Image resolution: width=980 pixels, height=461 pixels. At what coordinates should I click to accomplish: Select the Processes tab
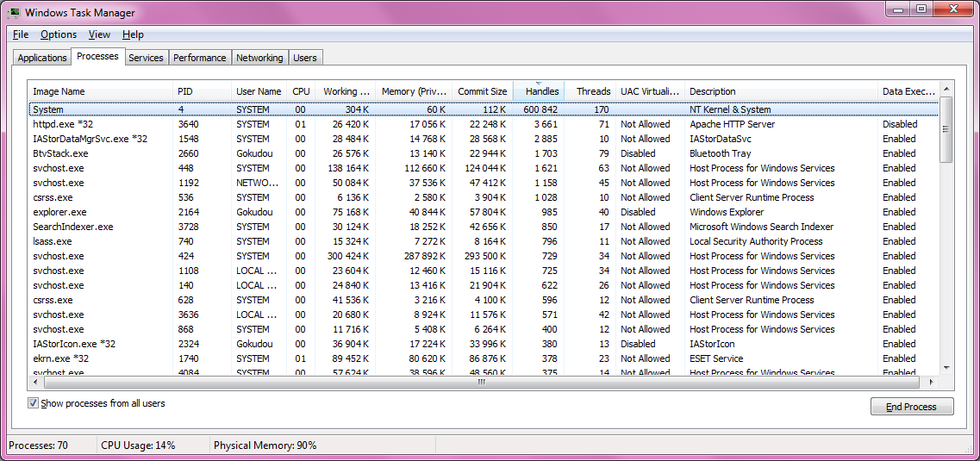(97, 56)
